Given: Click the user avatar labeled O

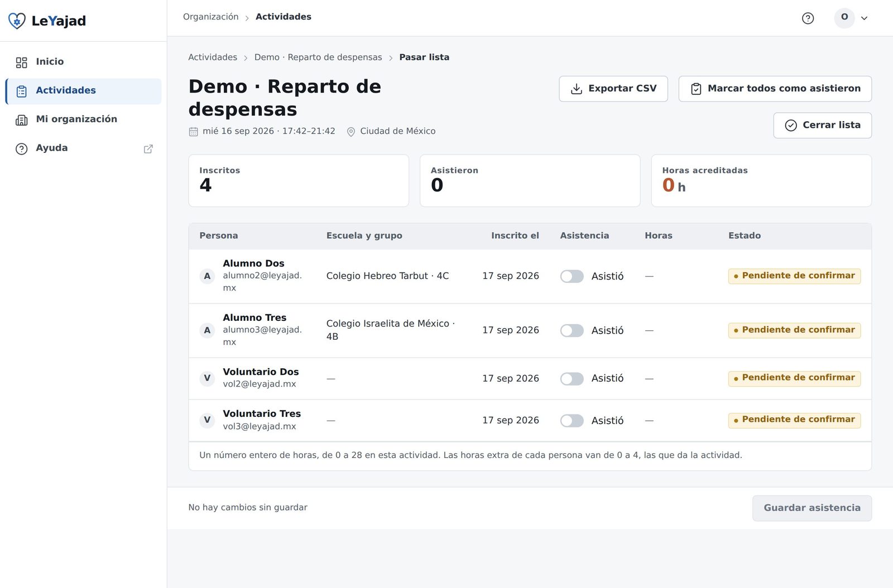Looking at the screenshot, I should [x=844, y=17].
